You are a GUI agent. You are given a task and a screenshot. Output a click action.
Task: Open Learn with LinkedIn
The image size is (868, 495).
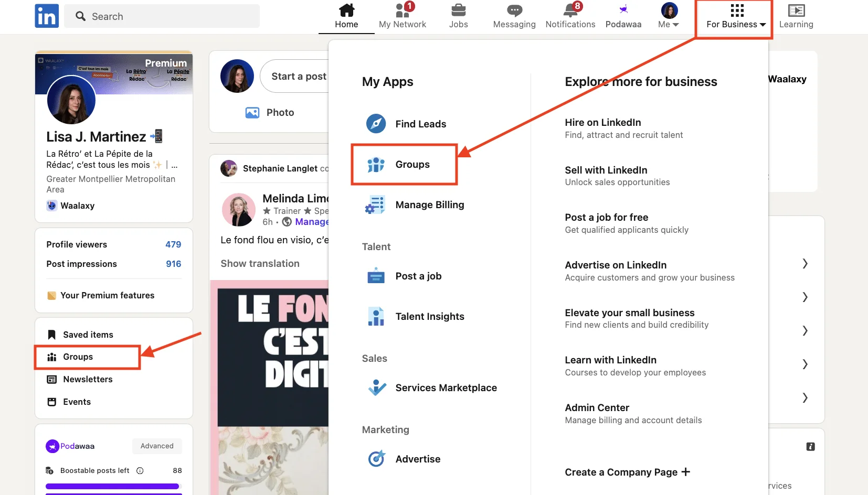[x=635, y=366]
